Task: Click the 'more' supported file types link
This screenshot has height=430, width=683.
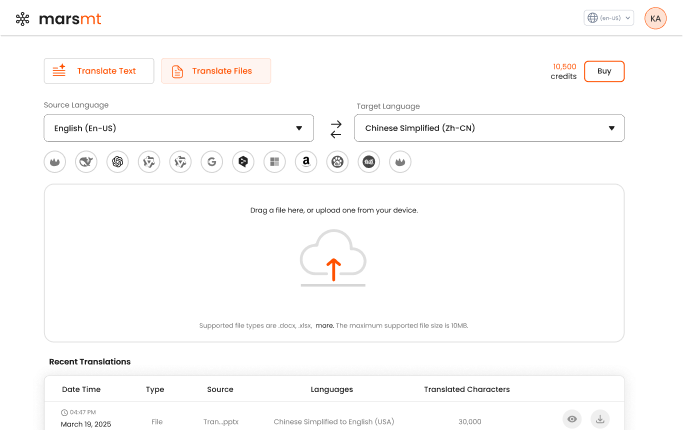Action: pos(324,326)
